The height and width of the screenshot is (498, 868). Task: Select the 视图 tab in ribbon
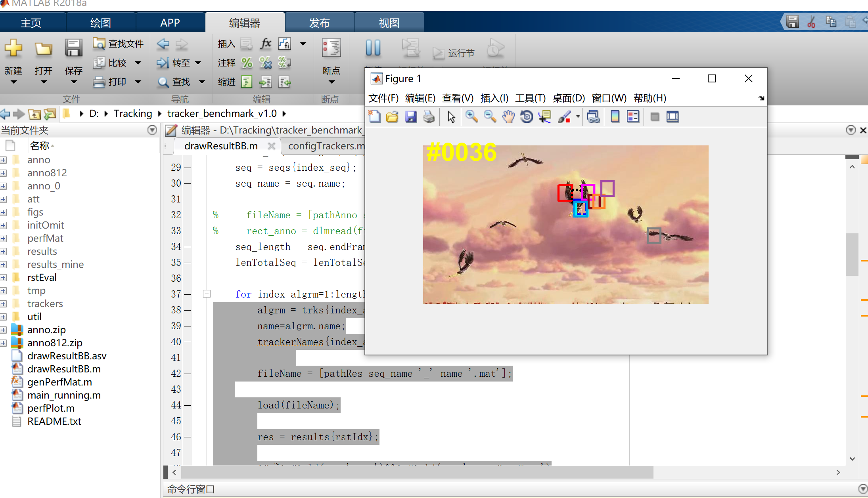388,23
